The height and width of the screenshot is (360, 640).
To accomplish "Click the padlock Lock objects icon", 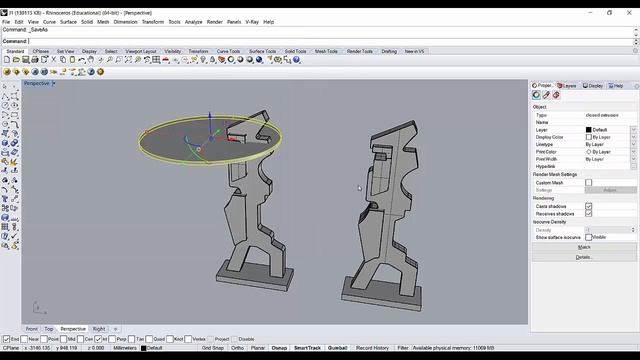I will pos(212,60).
